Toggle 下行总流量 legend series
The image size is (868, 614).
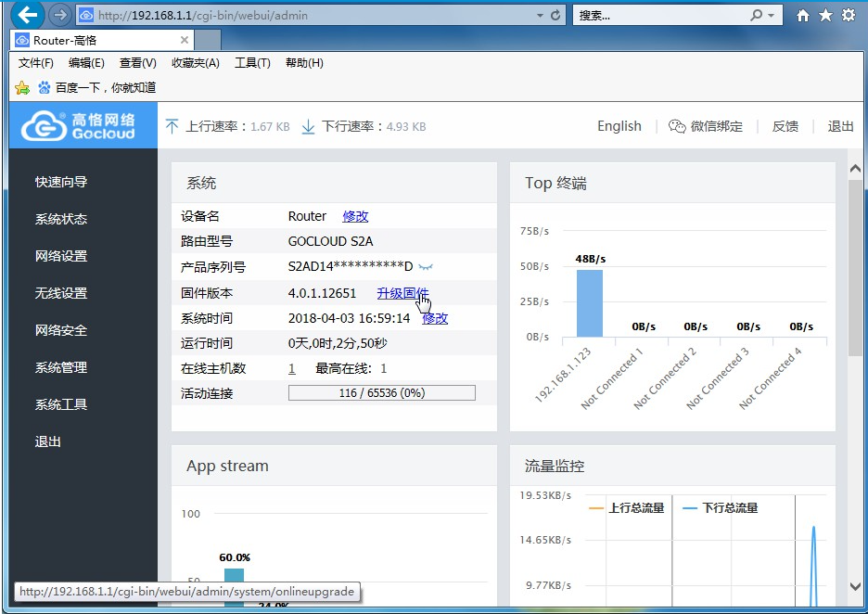pos(721,507)
